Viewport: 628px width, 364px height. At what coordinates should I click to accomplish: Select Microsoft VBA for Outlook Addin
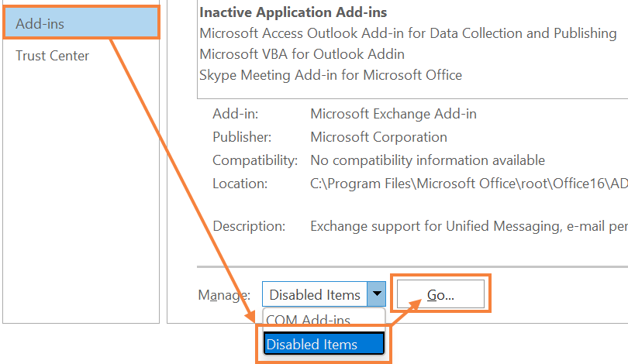pyautogui.click(x=302, y=54)
